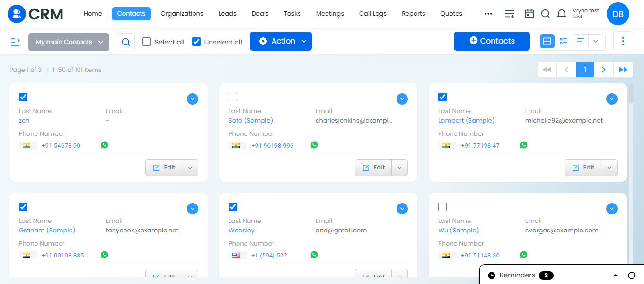Open the Weasley contact link

[x=241, y=231]
